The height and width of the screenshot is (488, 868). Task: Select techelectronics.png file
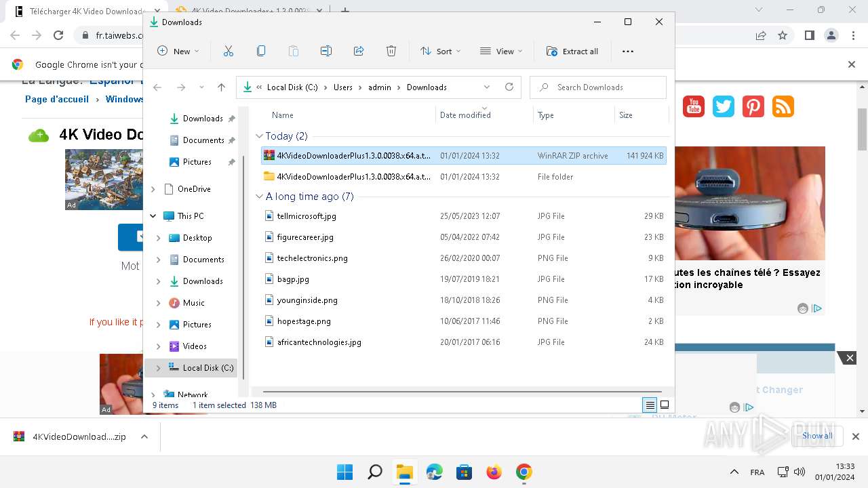[x=463, y=258]
